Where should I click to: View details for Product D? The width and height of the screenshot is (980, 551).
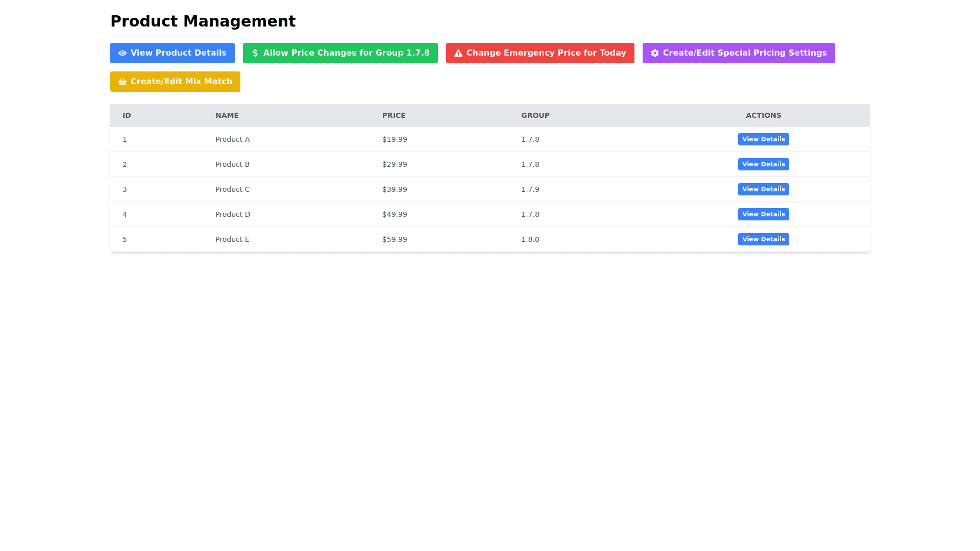point(763,214)
